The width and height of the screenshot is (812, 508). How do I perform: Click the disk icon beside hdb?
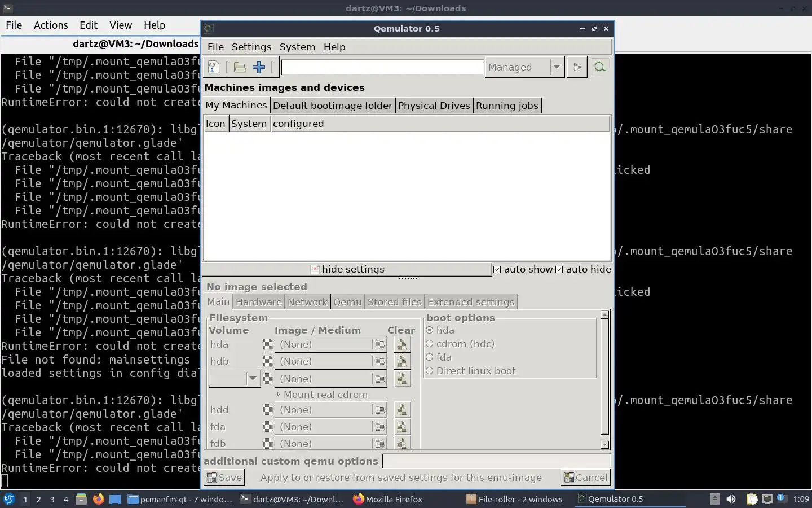(268, 361)
